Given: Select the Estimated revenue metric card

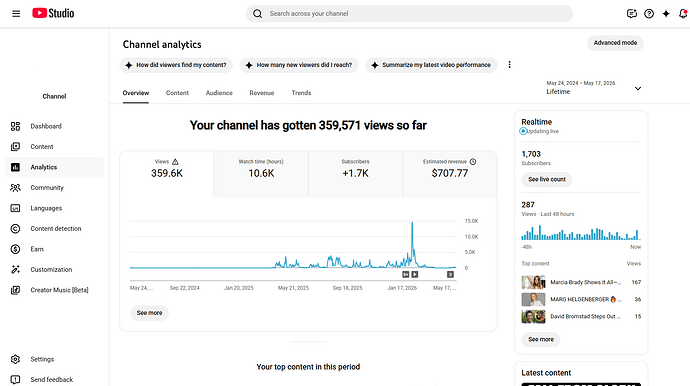Looking at the screenshot, I should click(450, 174).
